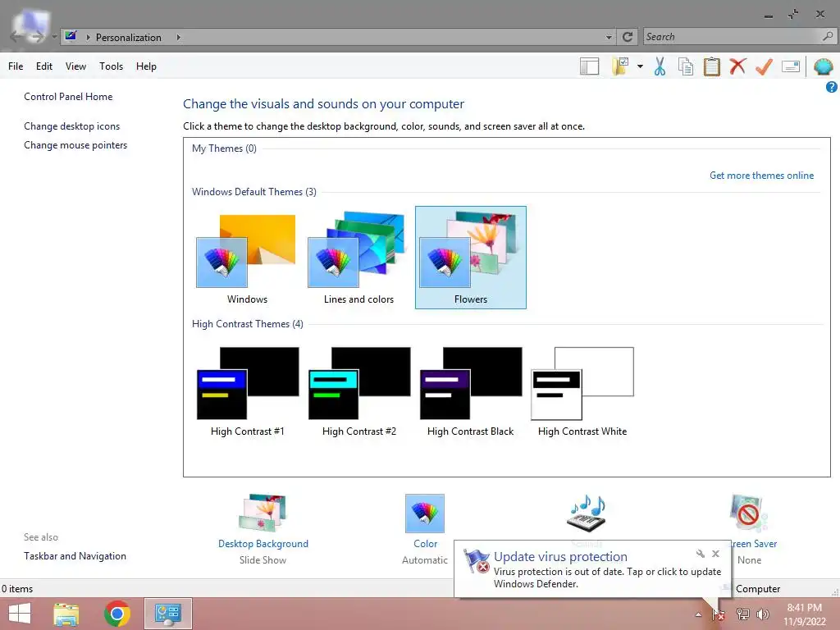Click the chevron before Personalization breadcrumb
The height and width of the screenshot is (630, 840).
(x=88, y=38)
